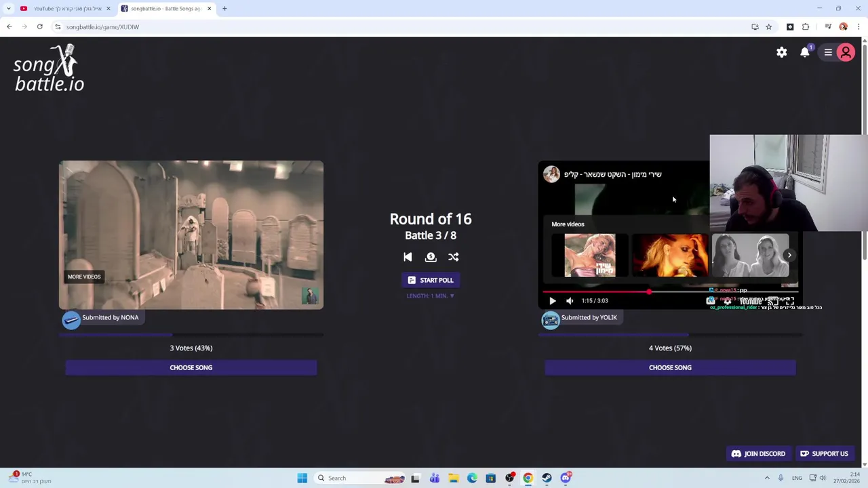Open the red user profile avatar
Image resolution: width=868 pixels, height=488 pixels.
pyautogui.click(x=846, y=52)
